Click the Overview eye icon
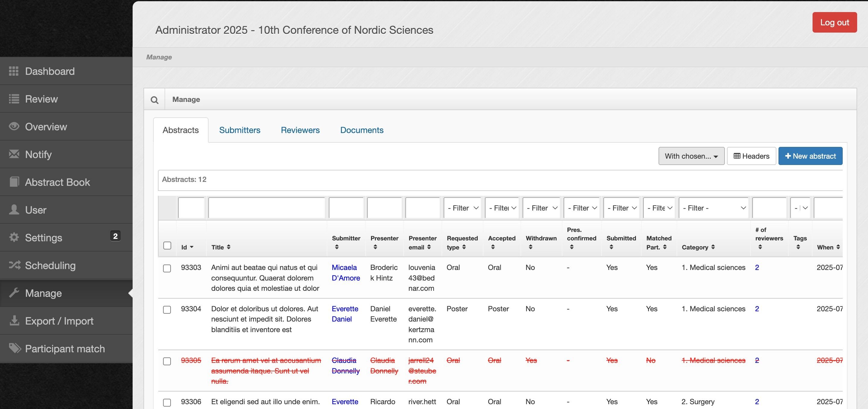Screen dimensions: 868x409 click(x=14, y=126)
